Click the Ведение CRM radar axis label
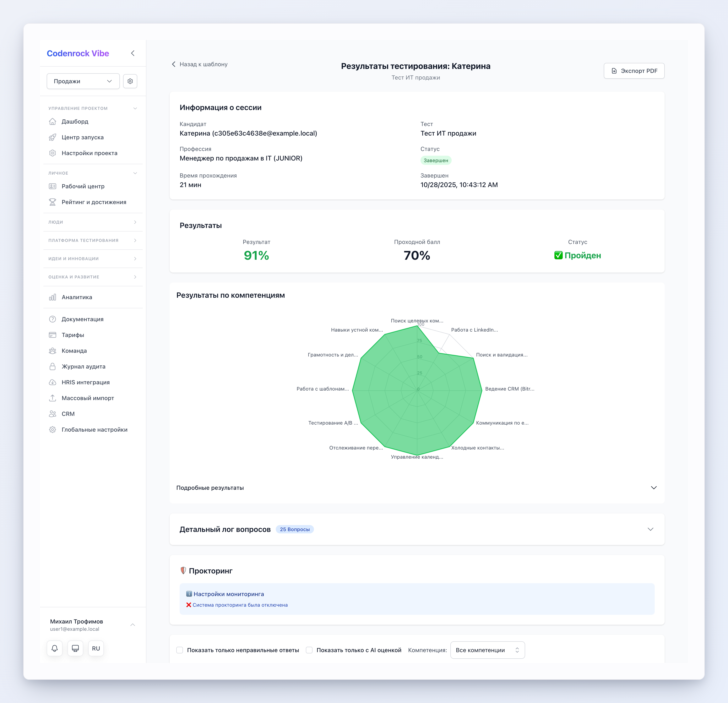The height and width of the screenshot is (703, 728). (x=510, y=389)
